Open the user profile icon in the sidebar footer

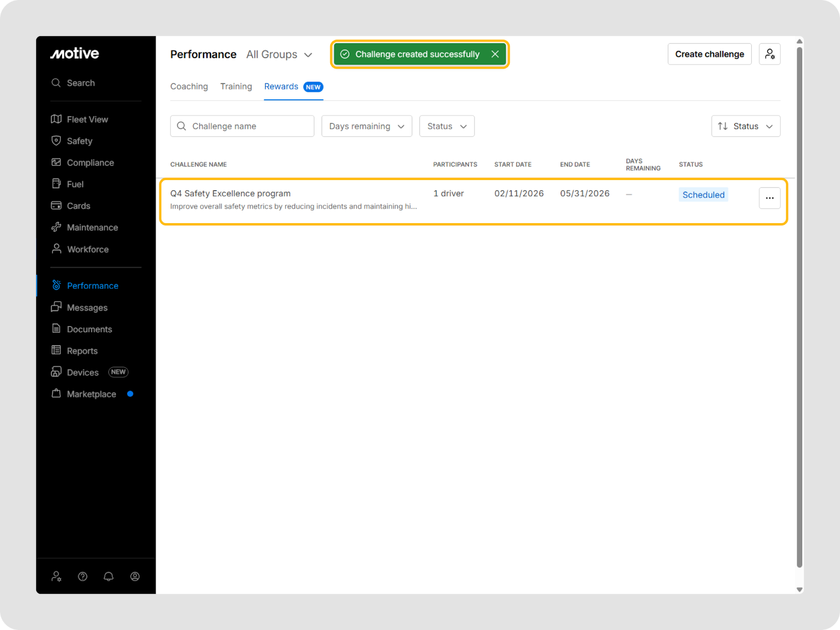135,576
